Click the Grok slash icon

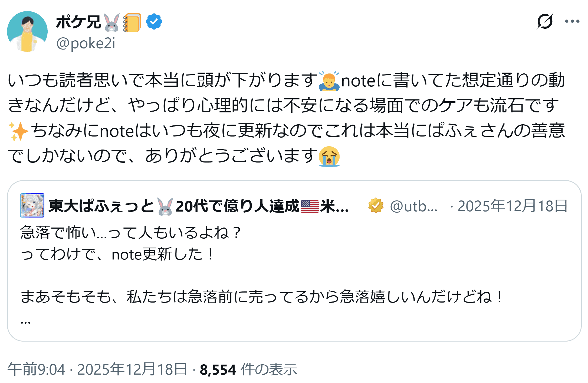tap(544, 21)
